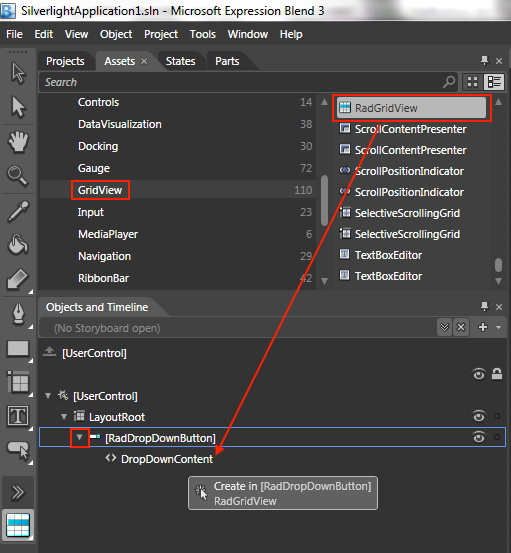Open the File menu
The image size is (511, 553).
click(14, 34)
